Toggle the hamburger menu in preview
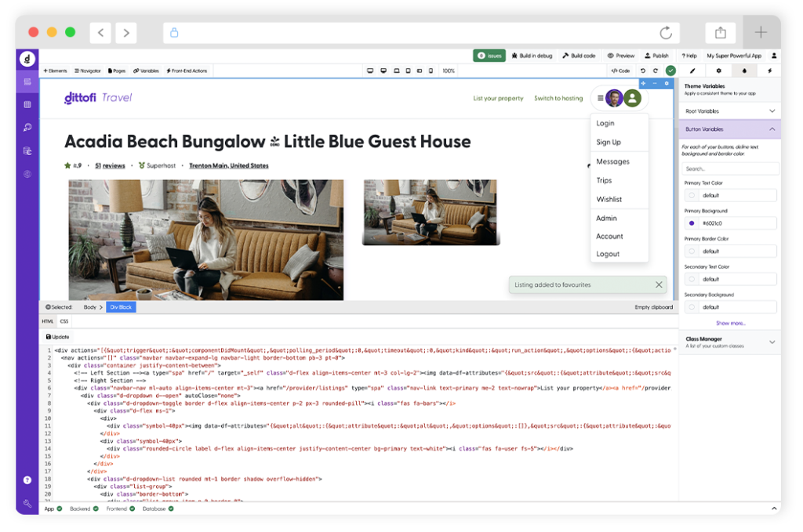Screen dimensions: 803x532 pyautogui.click(x=600, y=98)
